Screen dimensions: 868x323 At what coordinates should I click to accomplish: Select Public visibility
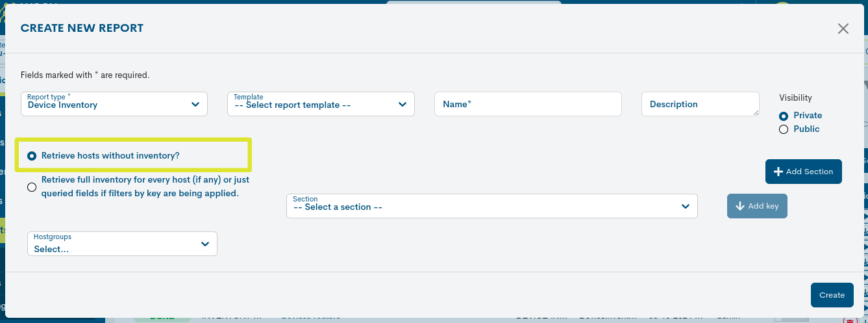pos(784,129)
